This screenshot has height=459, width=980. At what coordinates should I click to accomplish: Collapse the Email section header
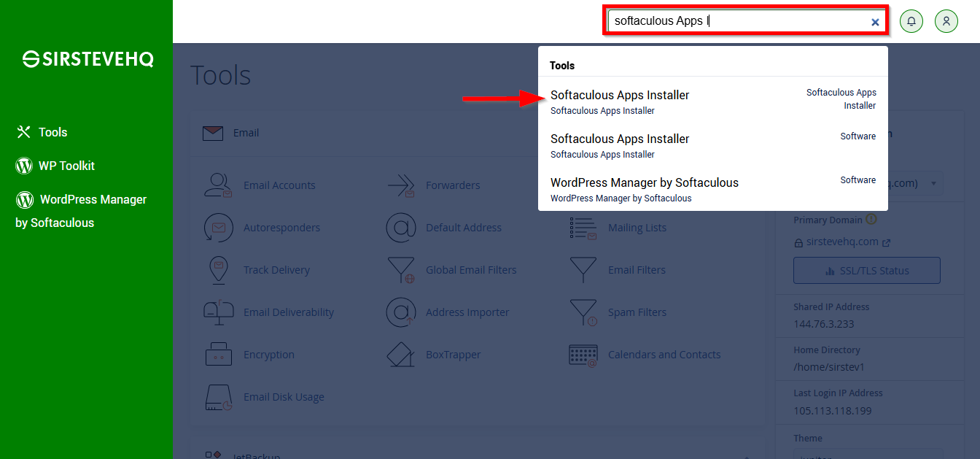click(478, 133)
